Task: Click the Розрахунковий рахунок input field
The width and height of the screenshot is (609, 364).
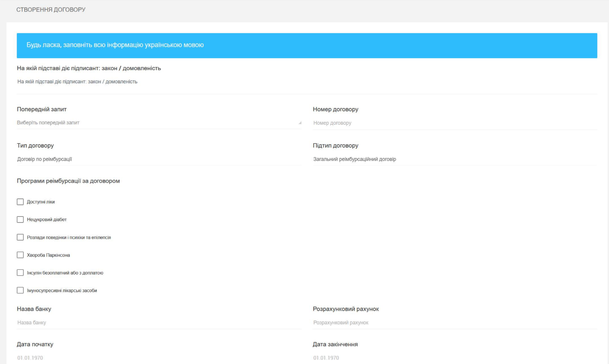Action: coord(455,323)
